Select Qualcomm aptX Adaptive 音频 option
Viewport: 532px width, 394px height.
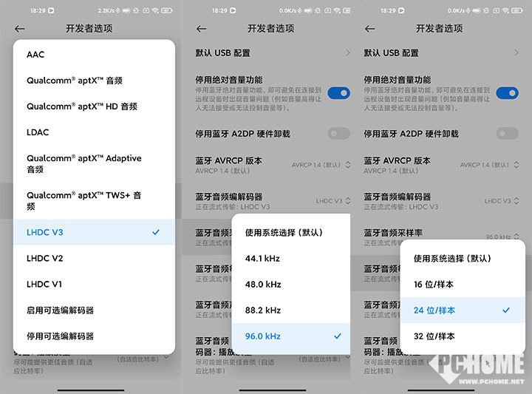tap(94, 163)
